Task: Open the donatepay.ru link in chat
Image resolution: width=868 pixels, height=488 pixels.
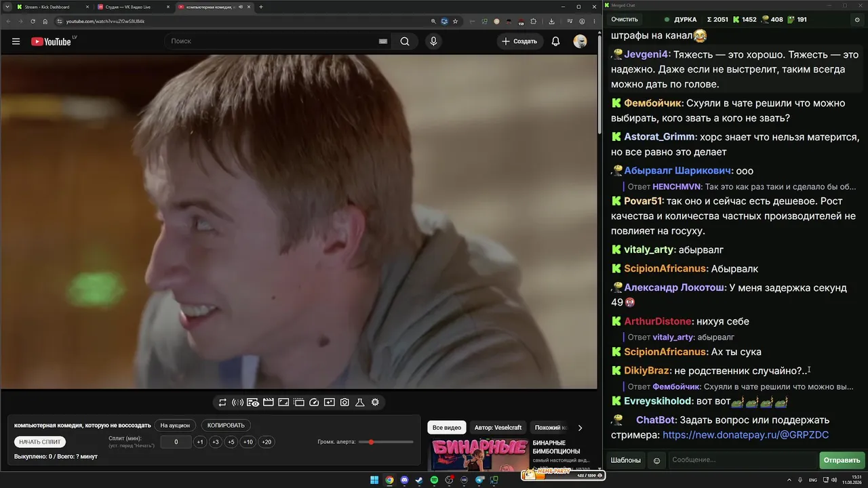Action: [x=745, y=434]
